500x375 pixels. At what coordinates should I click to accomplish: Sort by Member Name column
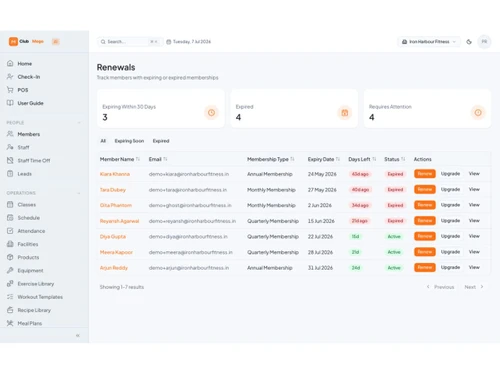120,159
